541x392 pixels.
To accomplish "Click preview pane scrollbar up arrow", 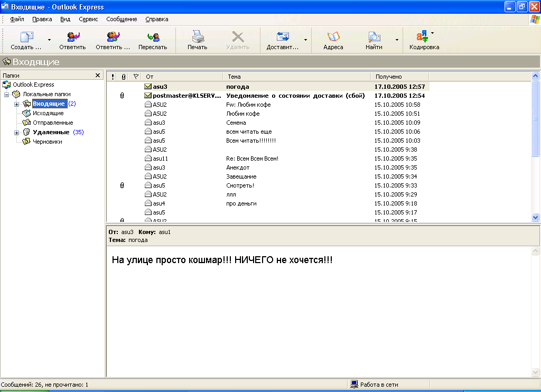I will (x=536, y=251).
